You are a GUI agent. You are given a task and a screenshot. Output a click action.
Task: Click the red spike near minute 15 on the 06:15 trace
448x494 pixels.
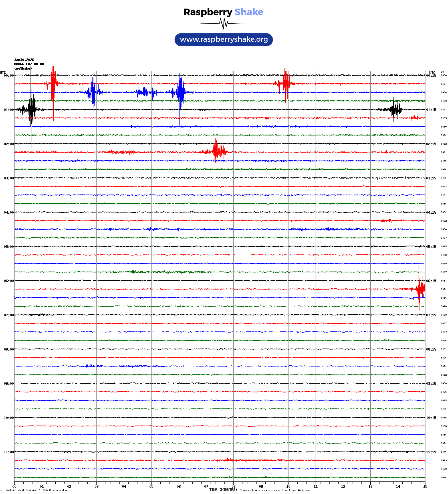click(x=419, y=289)
